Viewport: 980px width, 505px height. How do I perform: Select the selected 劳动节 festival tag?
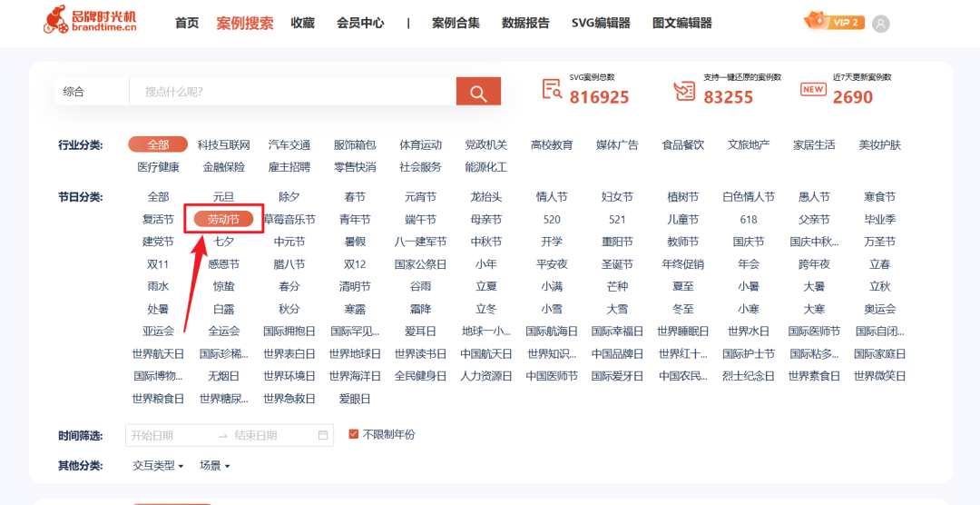coord(224,219)
